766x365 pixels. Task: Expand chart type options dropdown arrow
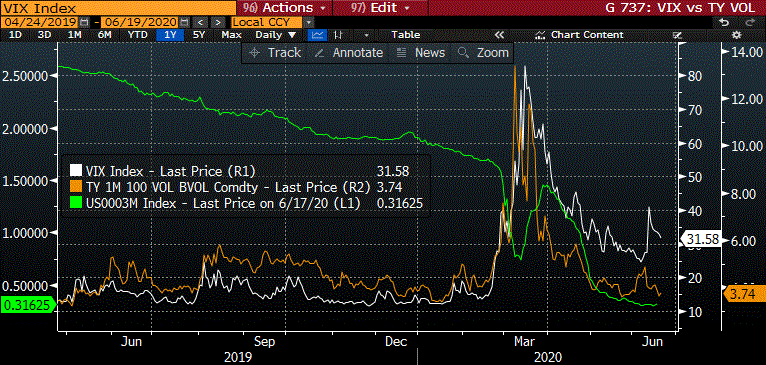(x=366, y=35)
